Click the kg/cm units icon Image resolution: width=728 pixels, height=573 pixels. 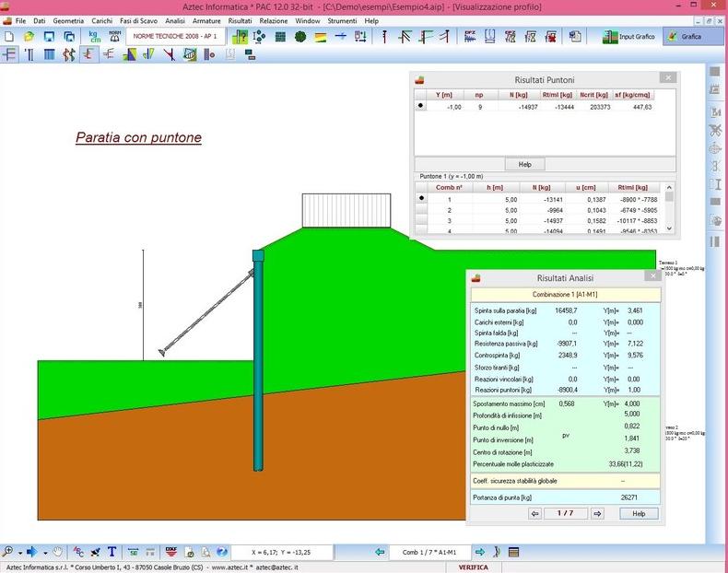coord(93,37)
